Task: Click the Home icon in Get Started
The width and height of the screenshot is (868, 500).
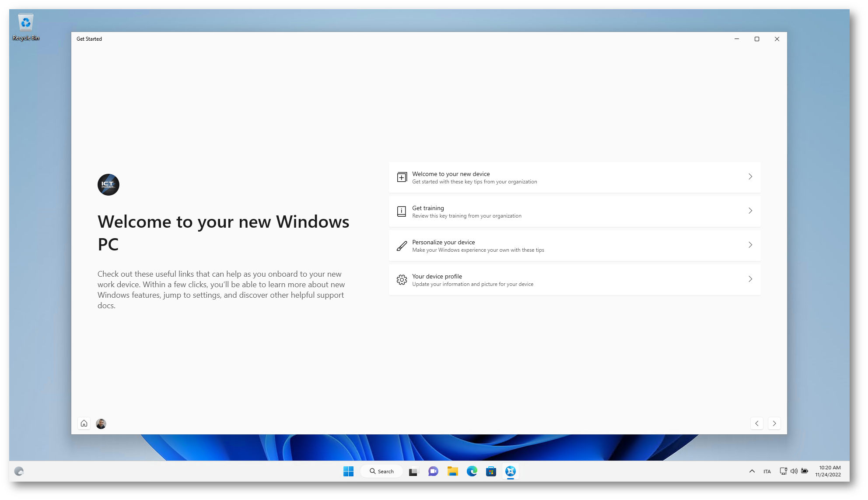Action: point(84,423)
